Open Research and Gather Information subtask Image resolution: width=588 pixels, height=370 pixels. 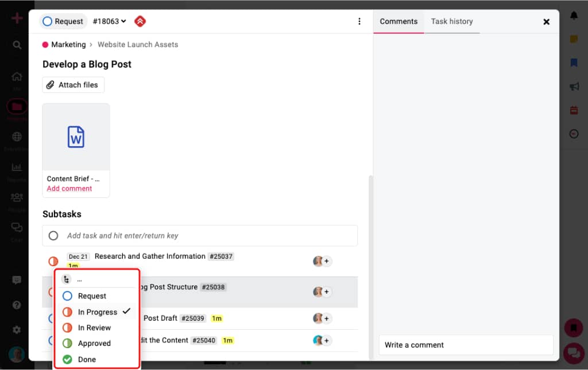click(150, 256)
